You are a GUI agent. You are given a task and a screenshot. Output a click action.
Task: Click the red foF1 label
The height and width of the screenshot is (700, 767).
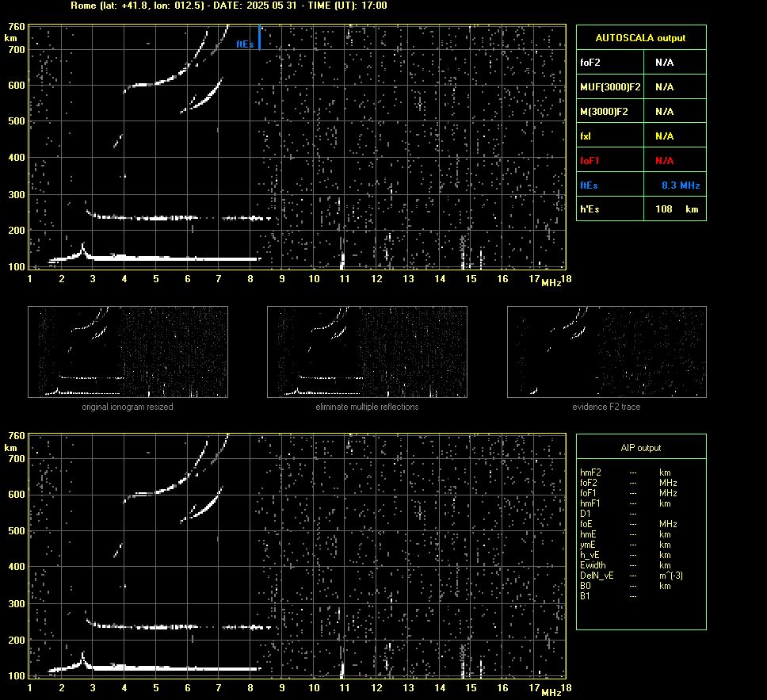coord(590,161)
